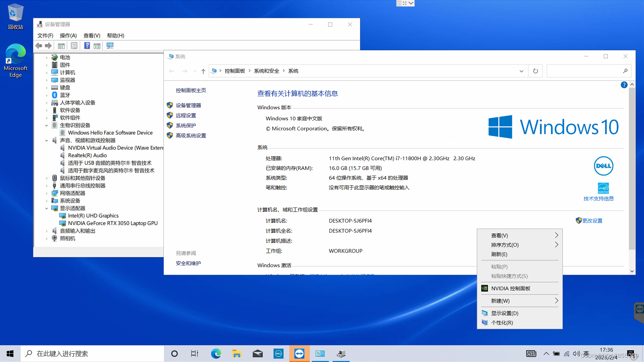Select 刷新(E) in the context menu
Screen dimensions: 644x362
(x=519, y=254)
